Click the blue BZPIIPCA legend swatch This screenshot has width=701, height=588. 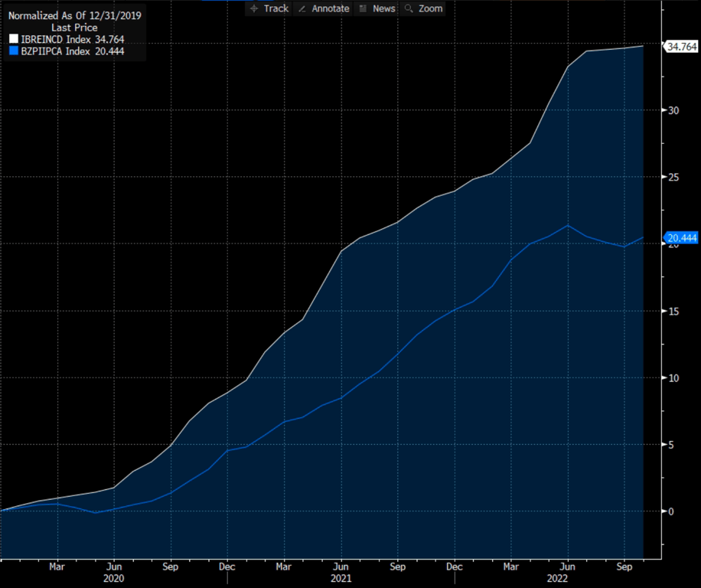(14, 51)
